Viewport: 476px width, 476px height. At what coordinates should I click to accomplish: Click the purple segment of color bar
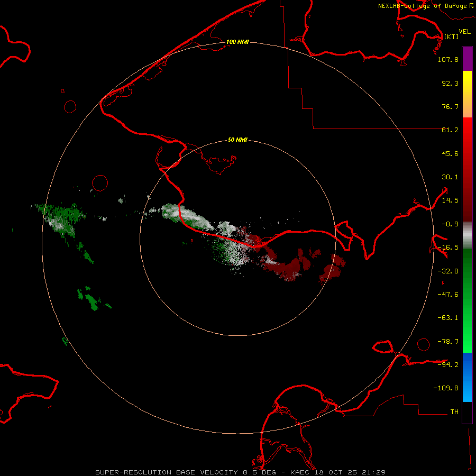point(467,59)
